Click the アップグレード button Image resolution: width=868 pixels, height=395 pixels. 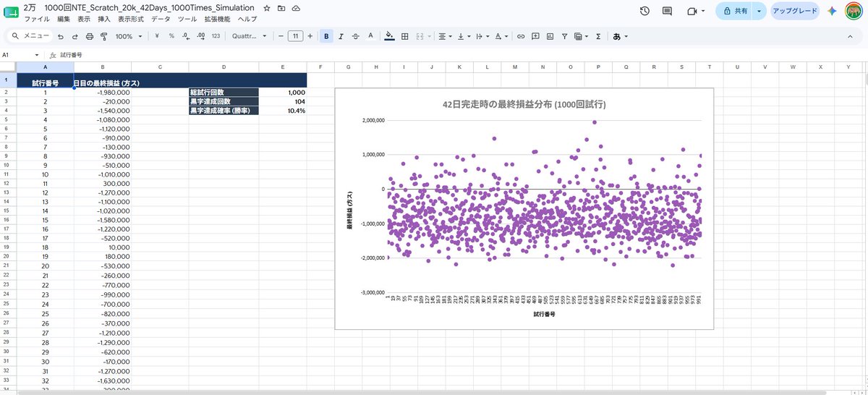pos(794,12)
